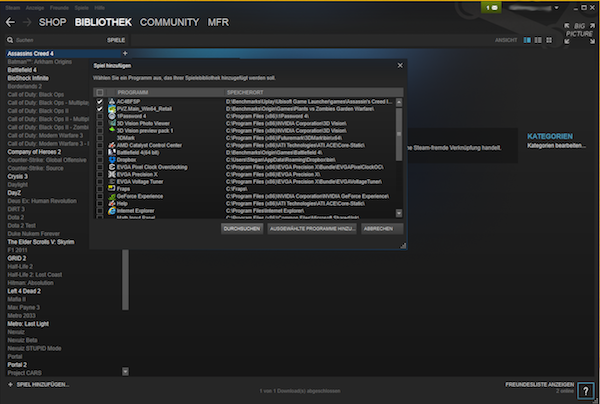Screen dimensions: 600x404
Task: Click the DURCHSUCHEN button
Action: coord(242,229)
